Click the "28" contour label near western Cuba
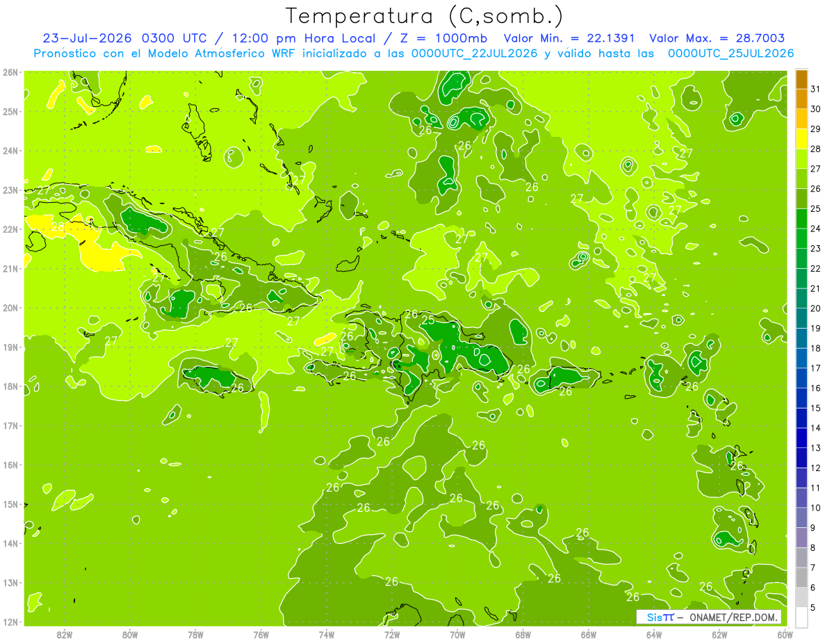The height and width of the screenshot is (644, 834). (58, 226)
